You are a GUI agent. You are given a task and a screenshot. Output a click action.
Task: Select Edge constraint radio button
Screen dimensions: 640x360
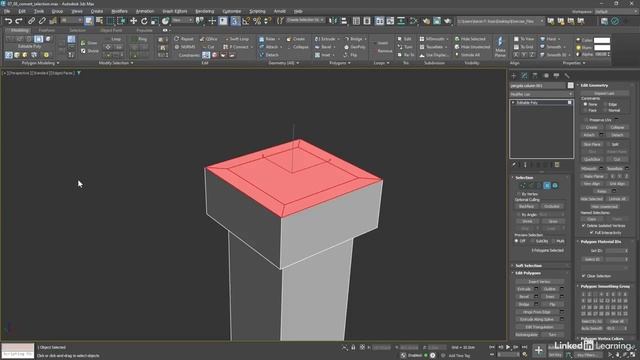(606, 104)
